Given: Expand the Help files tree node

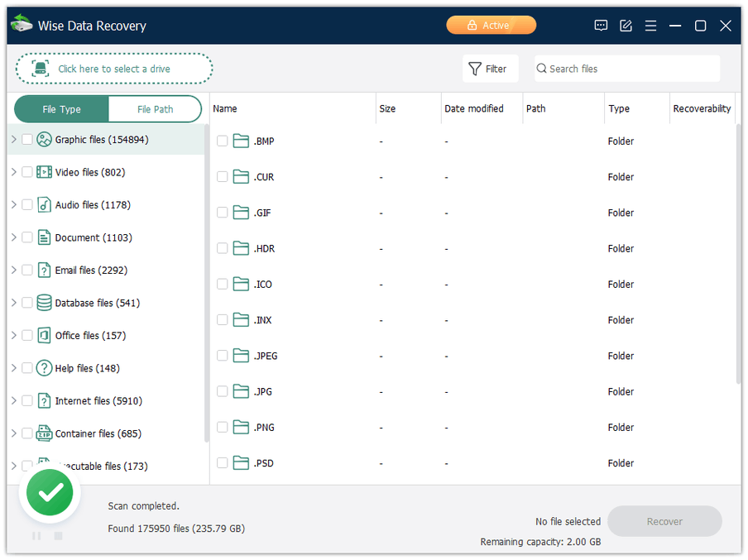Looking at the screenshot, I should pos(14,368).
